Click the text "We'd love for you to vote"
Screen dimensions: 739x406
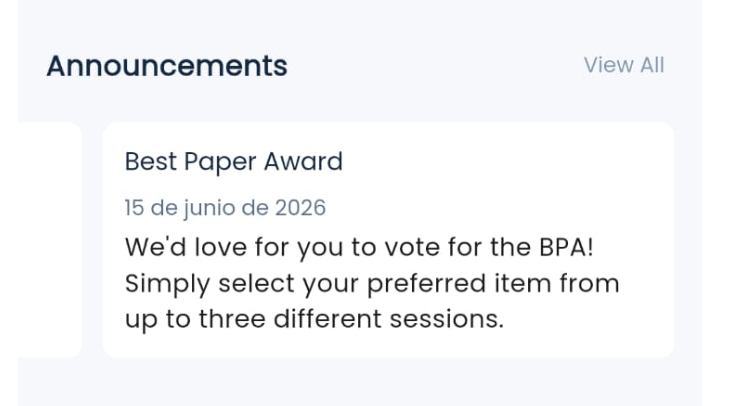coord(282,247)
